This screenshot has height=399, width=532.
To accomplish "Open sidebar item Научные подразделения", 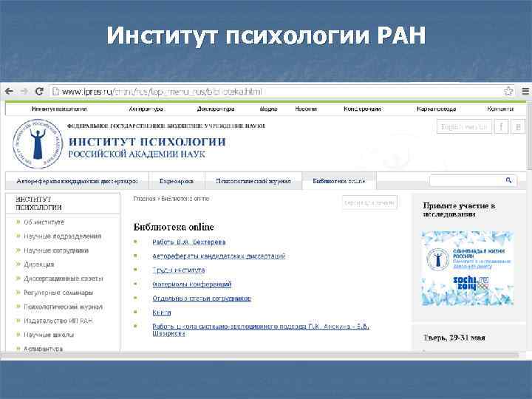I will tap(62, 236).
